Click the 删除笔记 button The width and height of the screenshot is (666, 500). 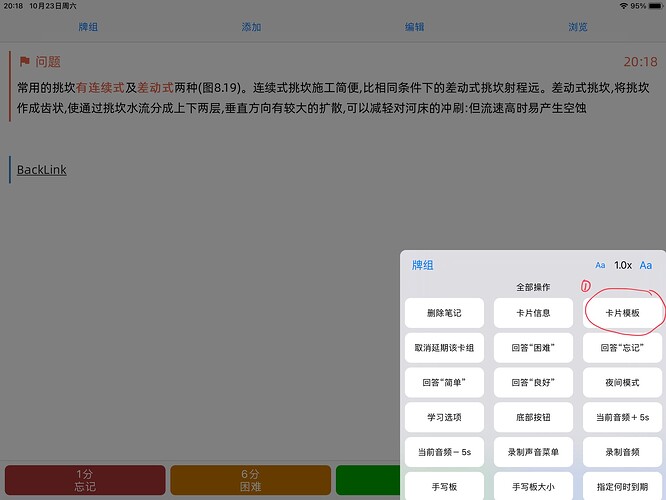pos(444,313)
